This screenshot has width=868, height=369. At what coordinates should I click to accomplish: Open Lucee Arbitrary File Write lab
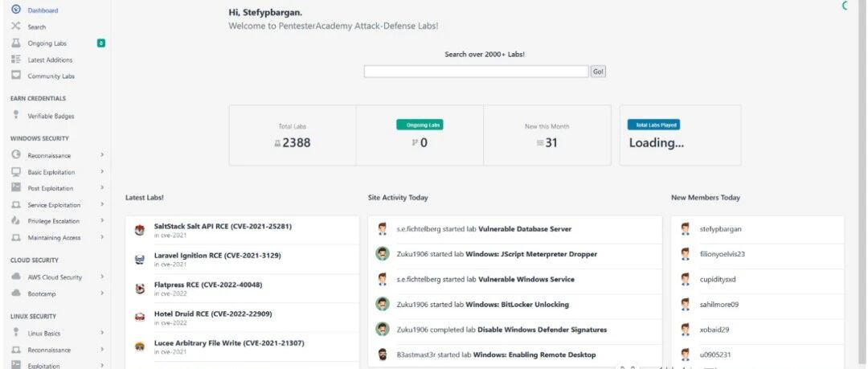pos(228,343)
